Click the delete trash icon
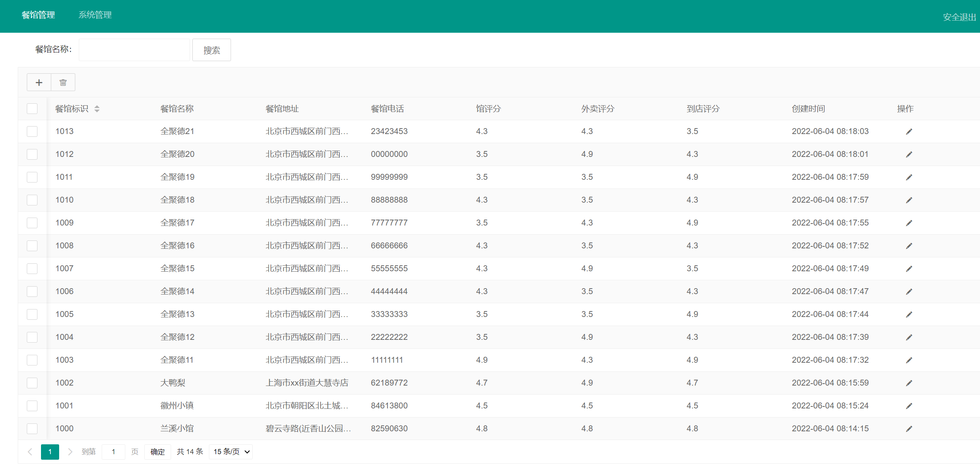The width and height of the screenshot is (980, 466). 63,82
